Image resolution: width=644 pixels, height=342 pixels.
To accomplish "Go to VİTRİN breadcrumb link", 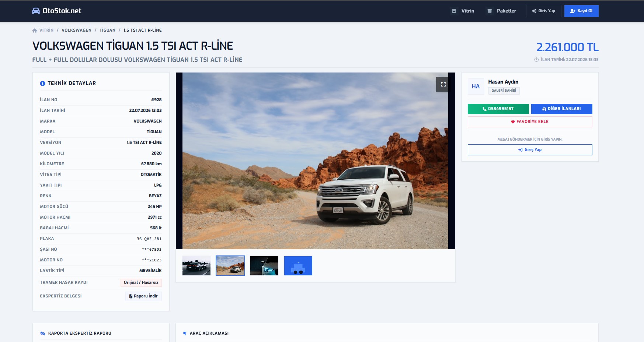I will click(46, 30).
